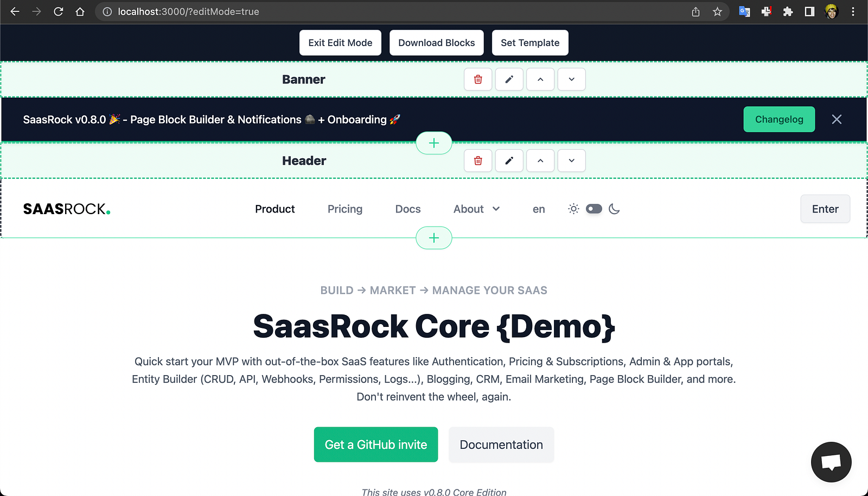
Task: Open the Product nav item
Action: [x=275, y=209]
